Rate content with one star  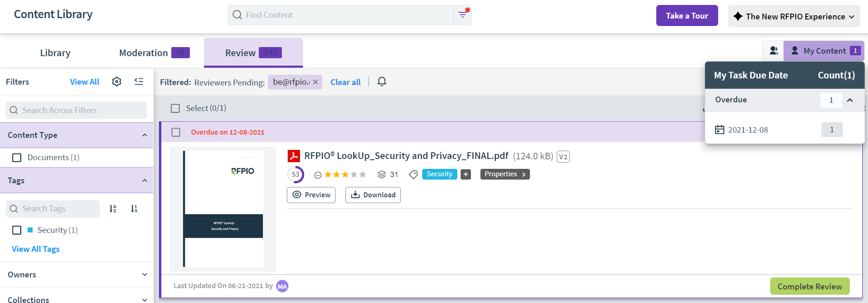(x=328, y=175)
